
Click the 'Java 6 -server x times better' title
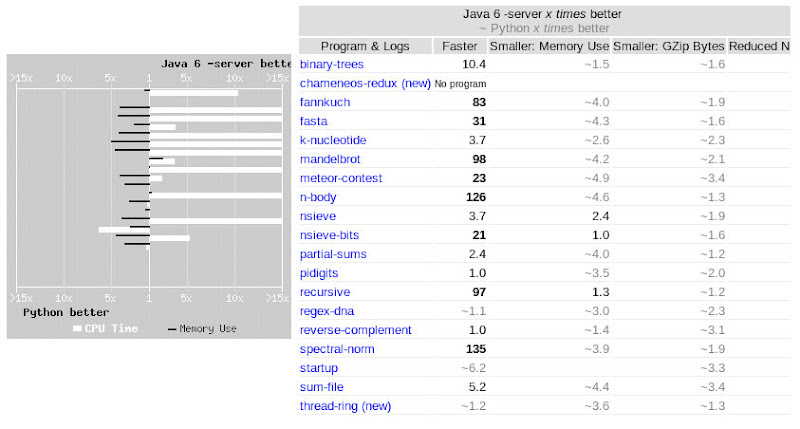click(x=542, y=14)
